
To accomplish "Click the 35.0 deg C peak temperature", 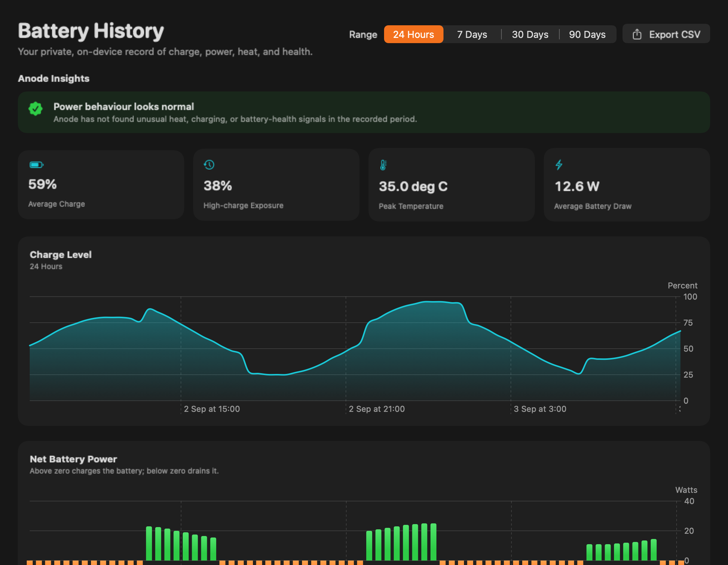I will pos(413,187).
